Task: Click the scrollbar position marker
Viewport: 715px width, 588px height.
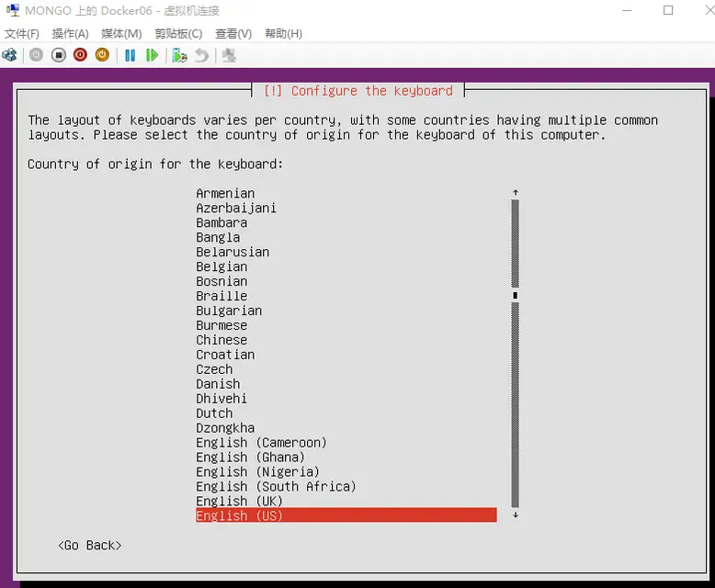Action: (516, 295)
